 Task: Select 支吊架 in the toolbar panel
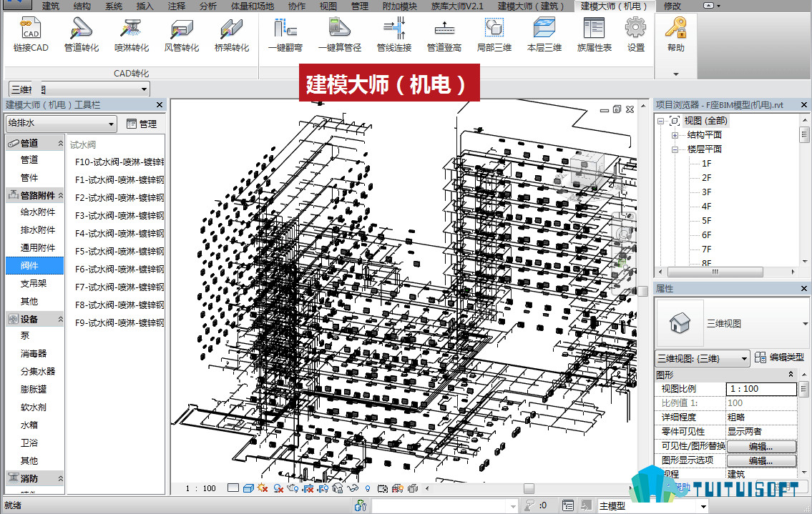[34, 283]
